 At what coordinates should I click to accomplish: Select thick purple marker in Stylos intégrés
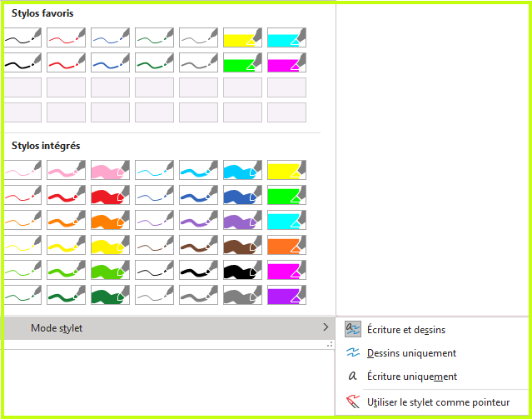pyautogui.click(x=242, y=220)
